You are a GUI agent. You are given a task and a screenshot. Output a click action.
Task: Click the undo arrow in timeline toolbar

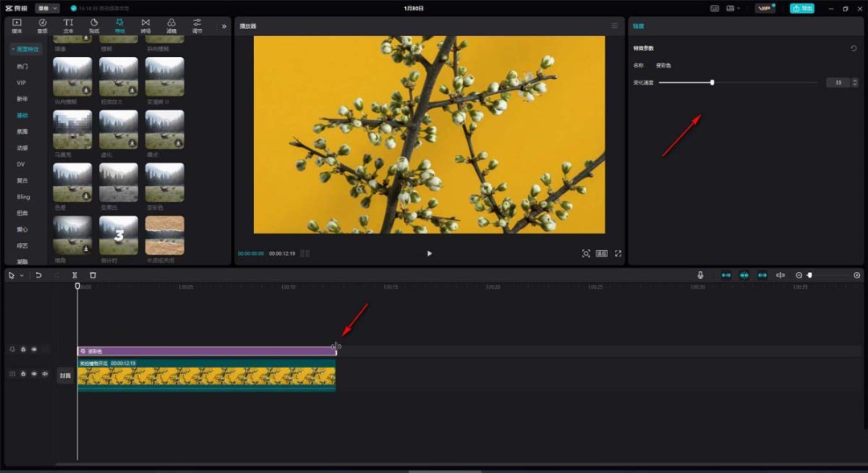39,275
